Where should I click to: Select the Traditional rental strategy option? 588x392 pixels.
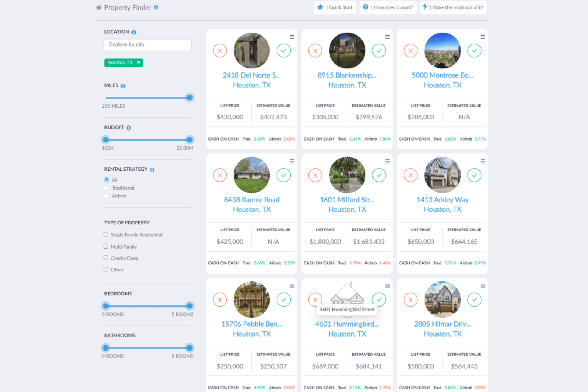106,188
